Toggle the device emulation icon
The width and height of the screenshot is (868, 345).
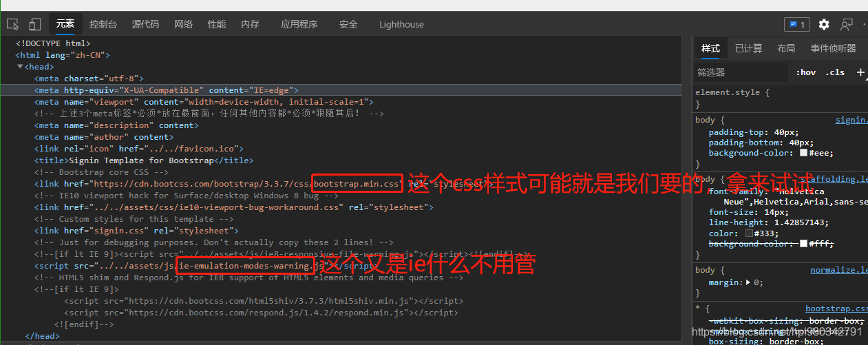(x=34, y=24)
